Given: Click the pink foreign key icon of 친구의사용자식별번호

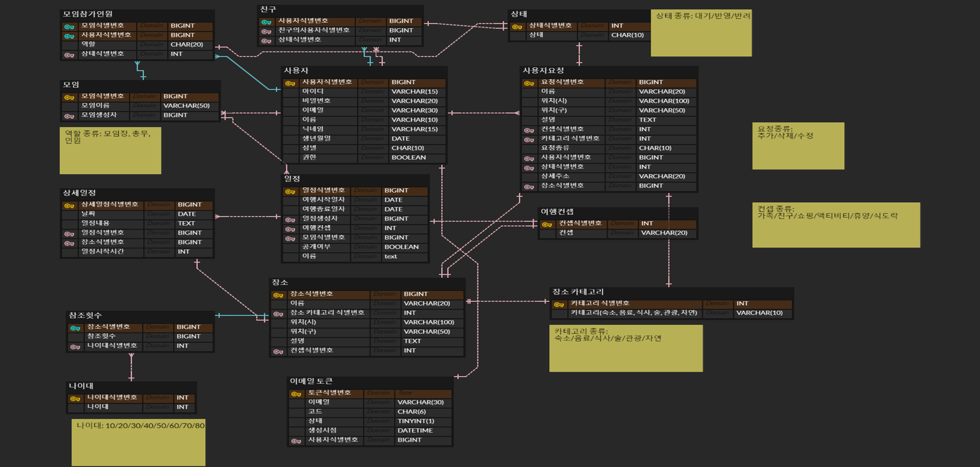Looking at the screenshot, I should click(266, 31).
